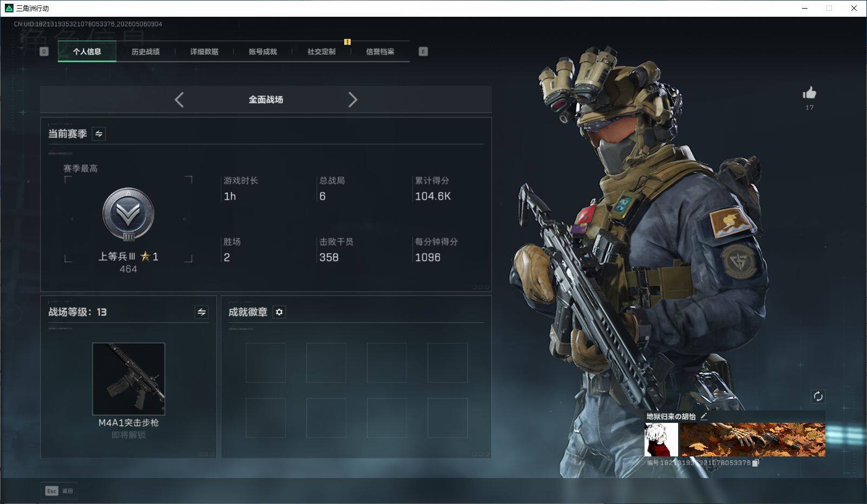Toggle the 当前赛季 season switch icon
867x504 pixels.
point(99,134)
